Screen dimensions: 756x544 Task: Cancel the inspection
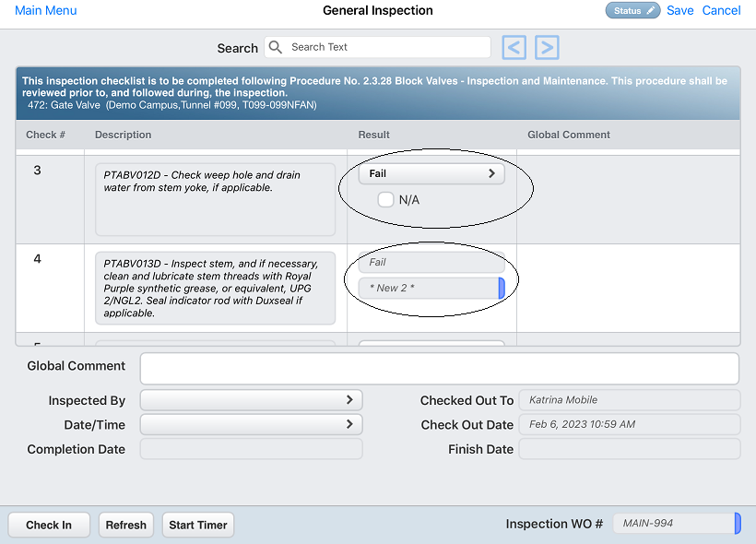721,10
